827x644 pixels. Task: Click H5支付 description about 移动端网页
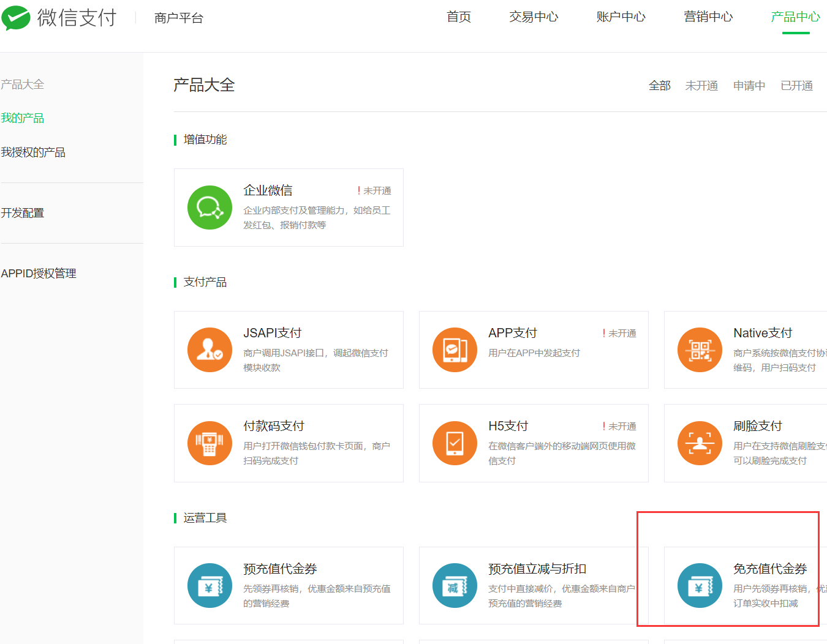click(x=562, y=454)
